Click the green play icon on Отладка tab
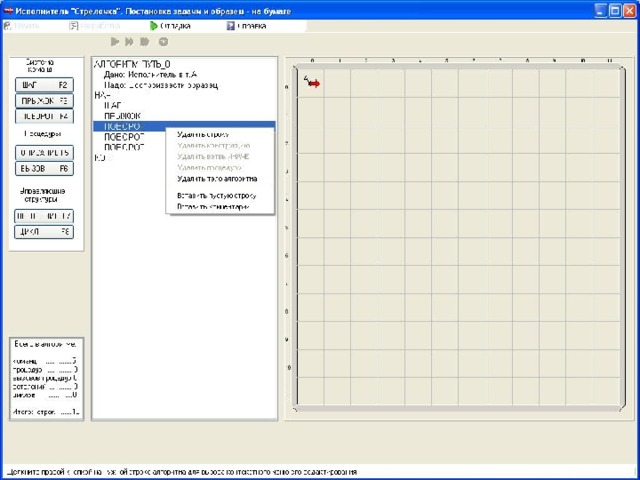The width and height of the screenshot is (640, 480). coord(153,26)
